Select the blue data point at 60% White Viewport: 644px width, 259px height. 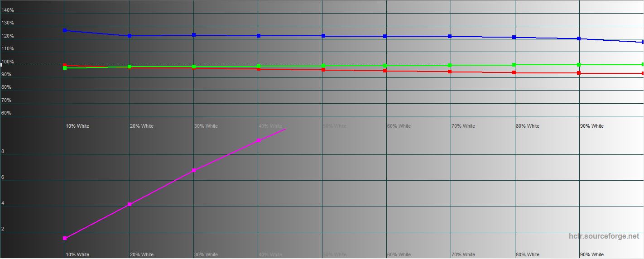tap(385, 36)
